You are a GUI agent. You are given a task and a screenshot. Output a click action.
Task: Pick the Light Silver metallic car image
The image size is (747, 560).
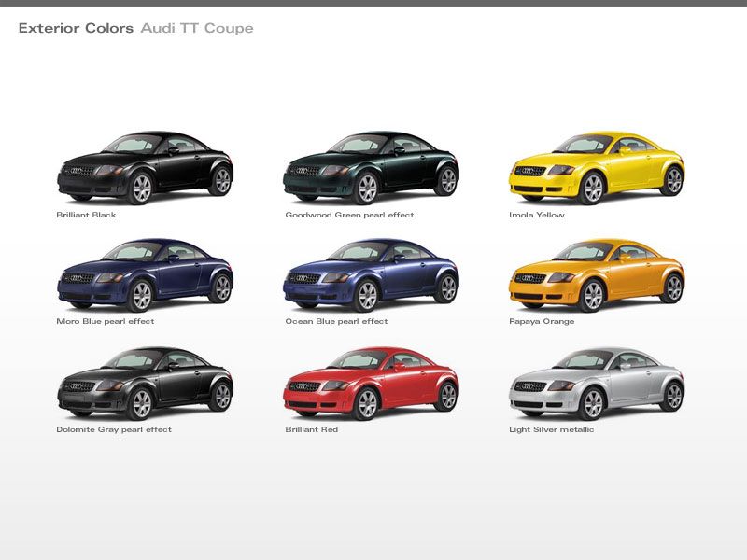[x=597, y=383]
